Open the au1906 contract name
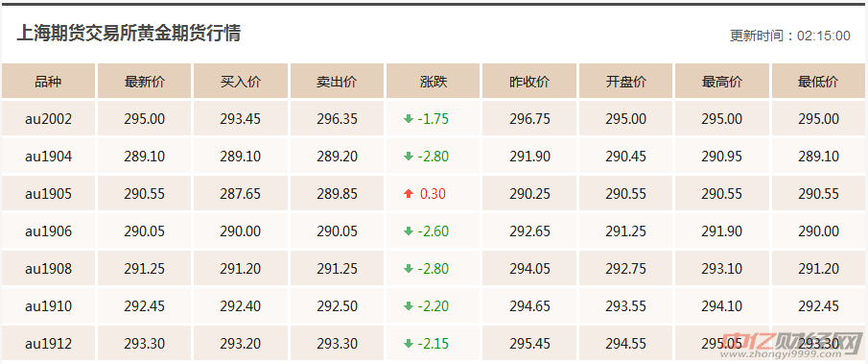This screenshot has height=364, width=868. (48, 231)
